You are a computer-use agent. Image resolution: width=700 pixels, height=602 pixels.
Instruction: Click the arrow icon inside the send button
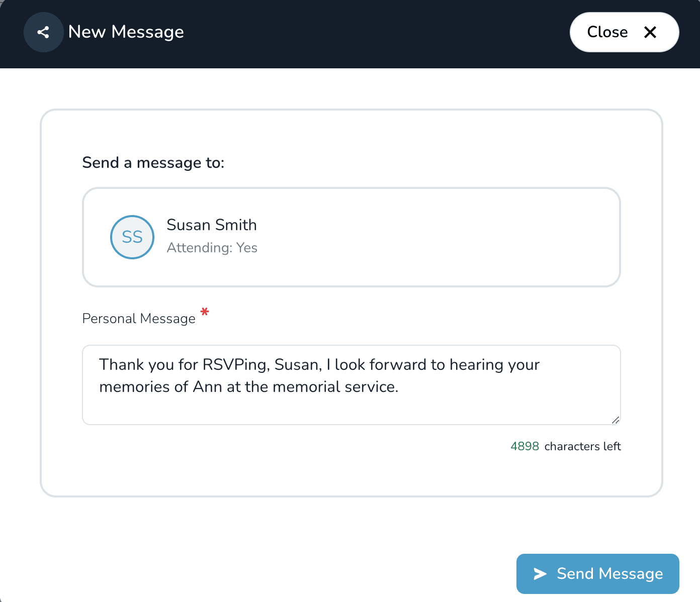pos(540,573)
